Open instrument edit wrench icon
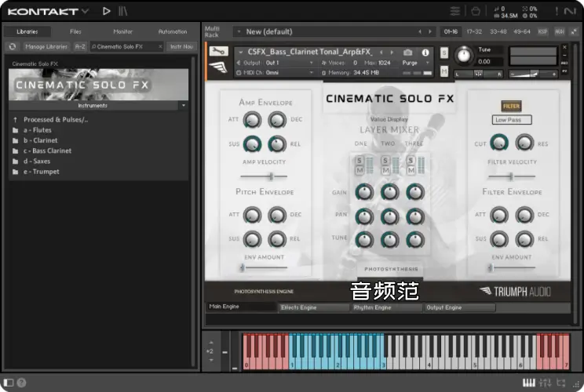 pyautogui.click(x=218, y=51)
